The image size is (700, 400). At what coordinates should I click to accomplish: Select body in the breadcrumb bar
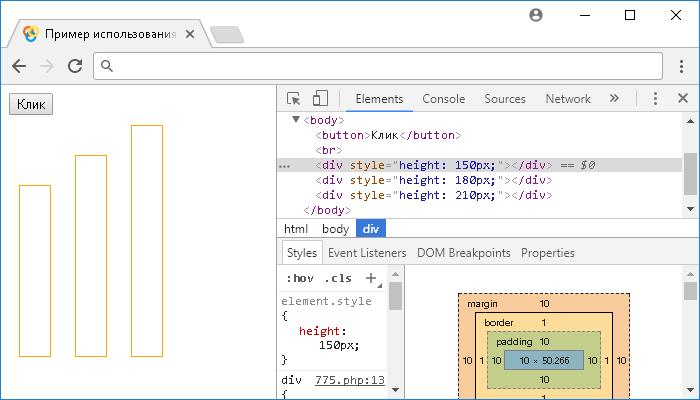pyautogui.click(x=335, y=229)
